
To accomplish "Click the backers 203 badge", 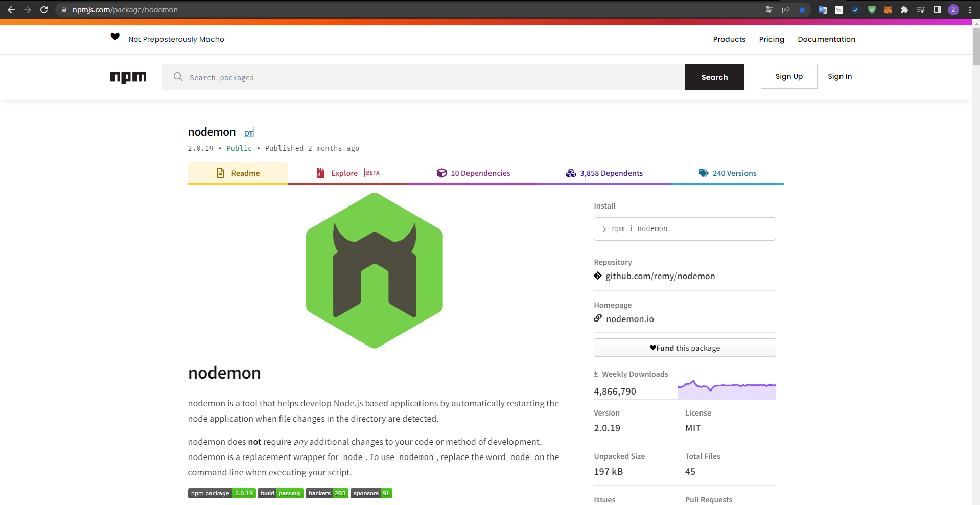I will click(327, 493).
